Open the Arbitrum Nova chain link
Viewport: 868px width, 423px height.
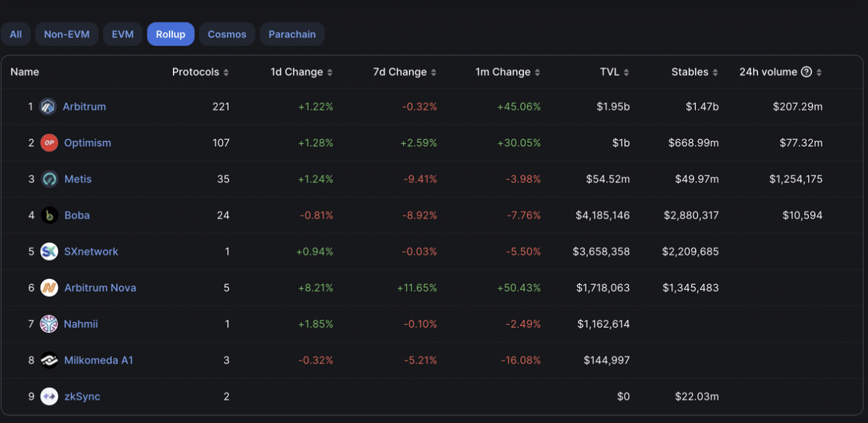100,288
